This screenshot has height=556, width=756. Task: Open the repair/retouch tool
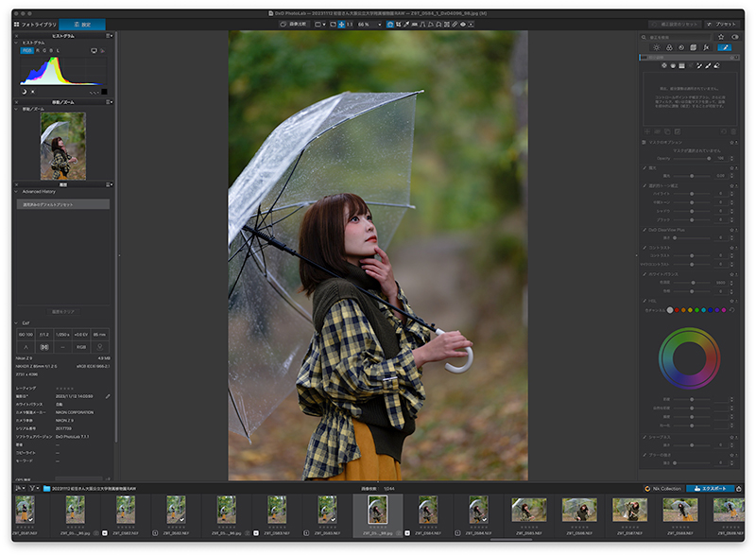[x=455, y=25]
